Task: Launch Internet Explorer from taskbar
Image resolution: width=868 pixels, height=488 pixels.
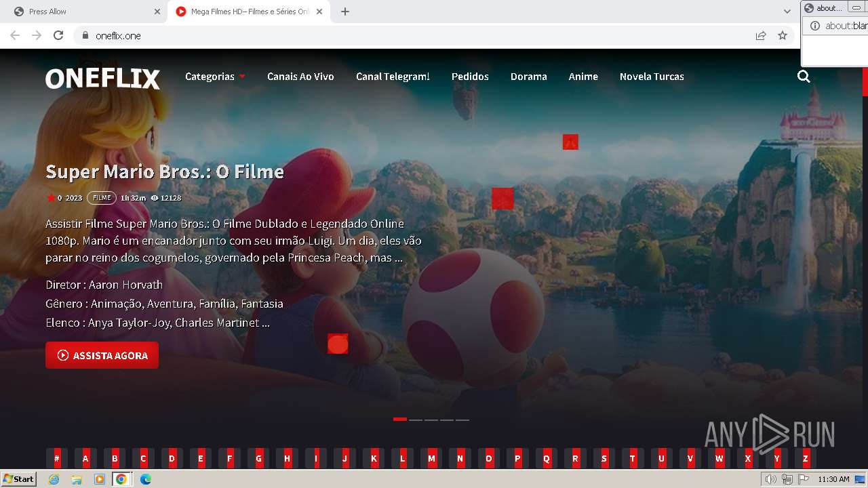Action: [x=54, y=479]
